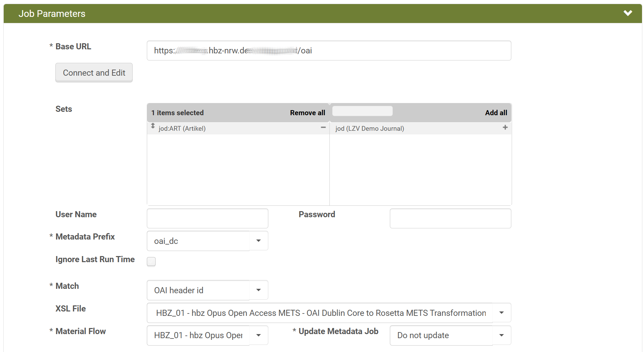Collapse the Job Parameters panel via chevron
The height and width of the screenshot is (352, 644).
[x=628, y=13]
